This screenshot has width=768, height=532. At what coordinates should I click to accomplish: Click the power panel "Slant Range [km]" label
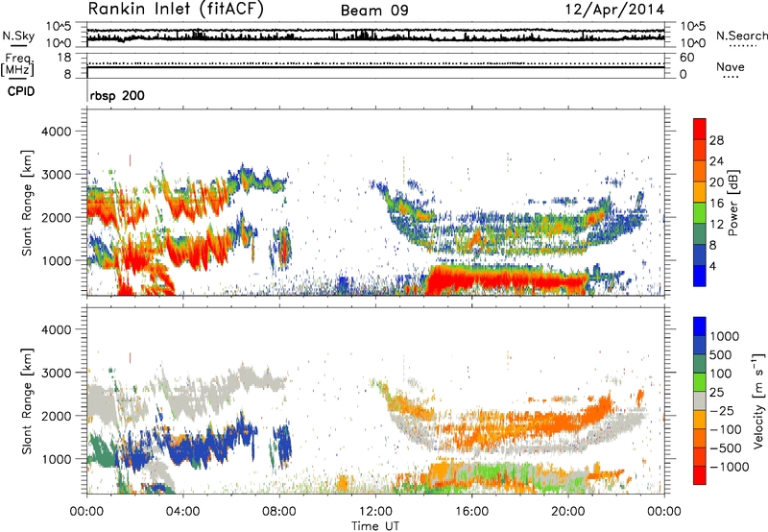click(x=27, y=203)
